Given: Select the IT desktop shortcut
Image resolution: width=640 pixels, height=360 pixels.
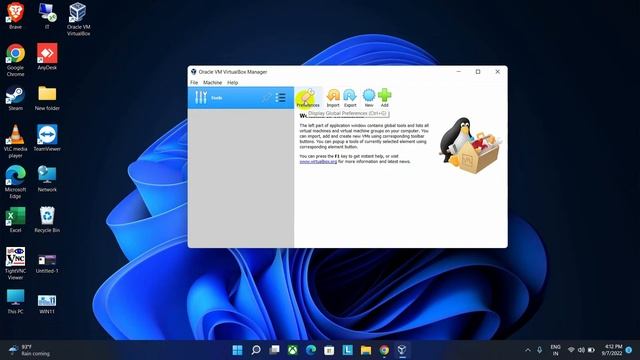Looking at the screenshot, I should (47, 16).
